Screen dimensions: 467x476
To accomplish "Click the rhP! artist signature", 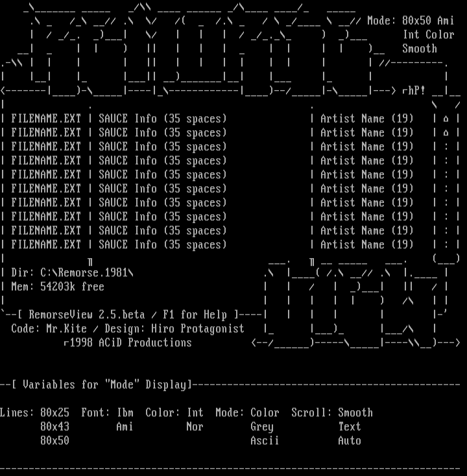I will (x=411, y=91).
